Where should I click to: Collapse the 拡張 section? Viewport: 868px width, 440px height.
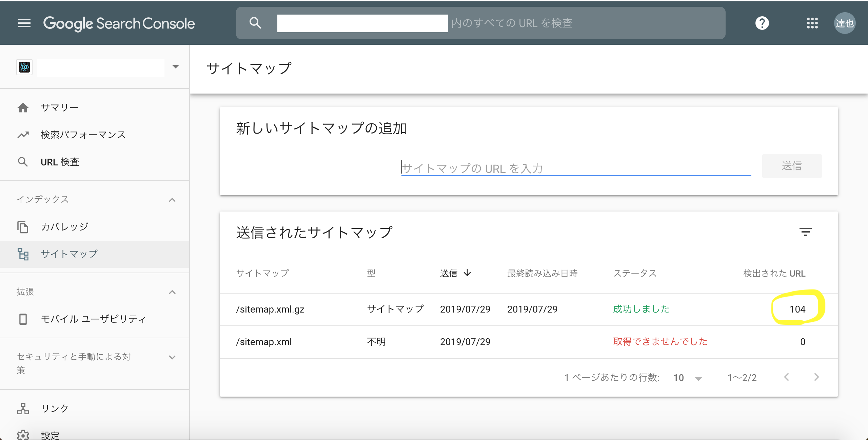pos(172,292)
